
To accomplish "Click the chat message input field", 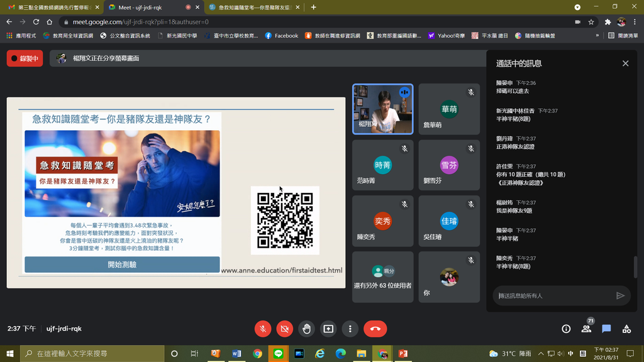I will 555,295.
